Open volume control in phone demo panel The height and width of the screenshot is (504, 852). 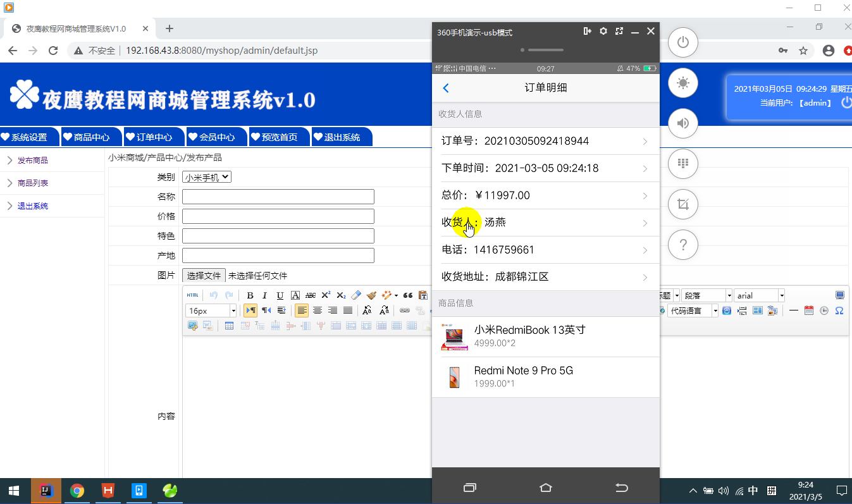pos(682,123)
